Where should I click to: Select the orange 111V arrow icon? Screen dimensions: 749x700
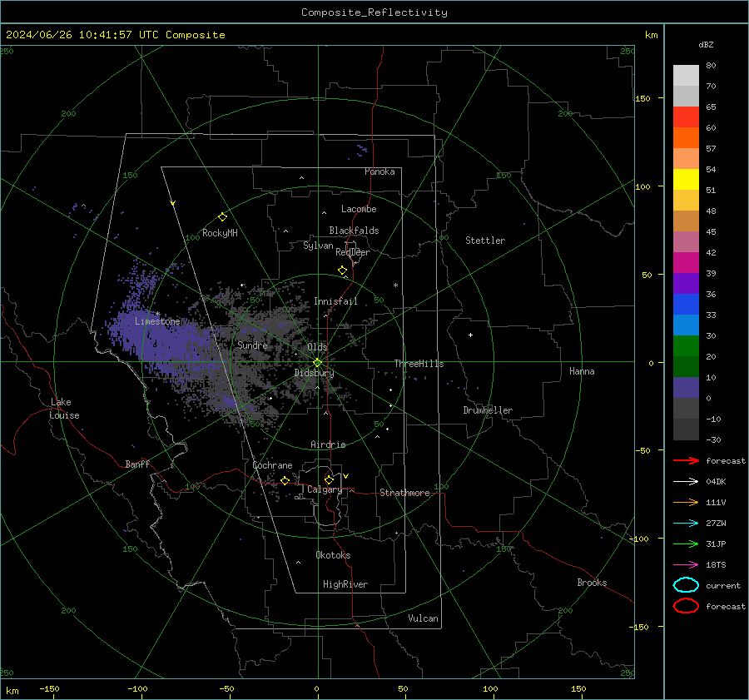[x=686, y=502]
